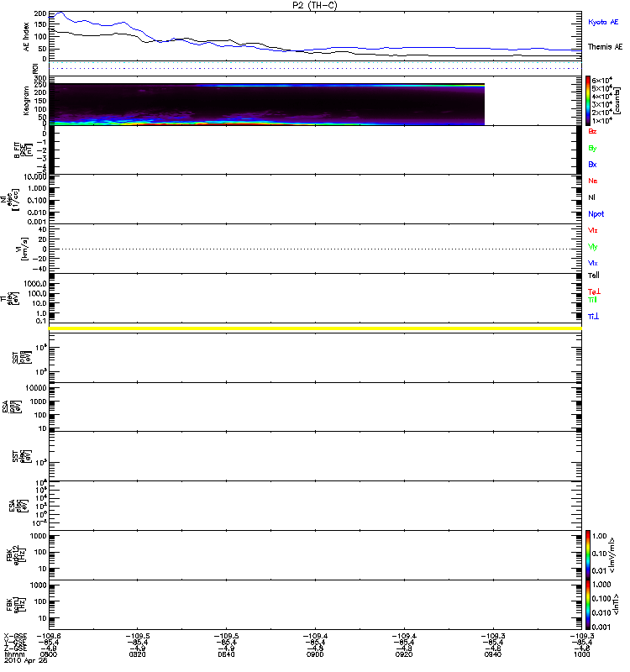Viewport: 630px width, 672px height.
Task: Click the "0920" time tick label
Action: 404,655
